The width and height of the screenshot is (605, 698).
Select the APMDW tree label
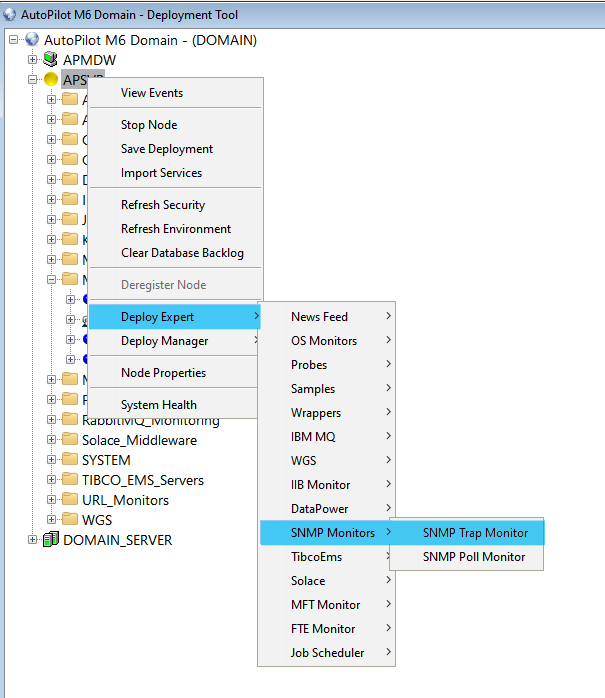pyautogui.click(x=89, y=60)
